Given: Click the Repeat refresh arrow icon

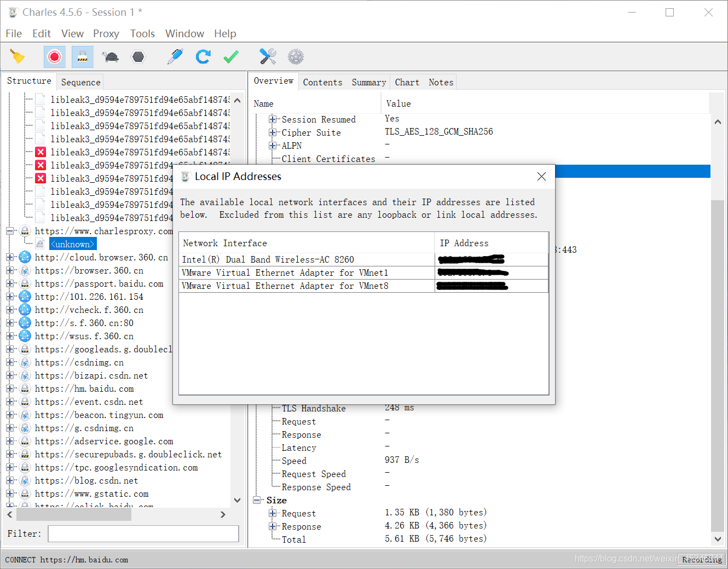Looking at the screenshot, I should (x=203, y=56).
